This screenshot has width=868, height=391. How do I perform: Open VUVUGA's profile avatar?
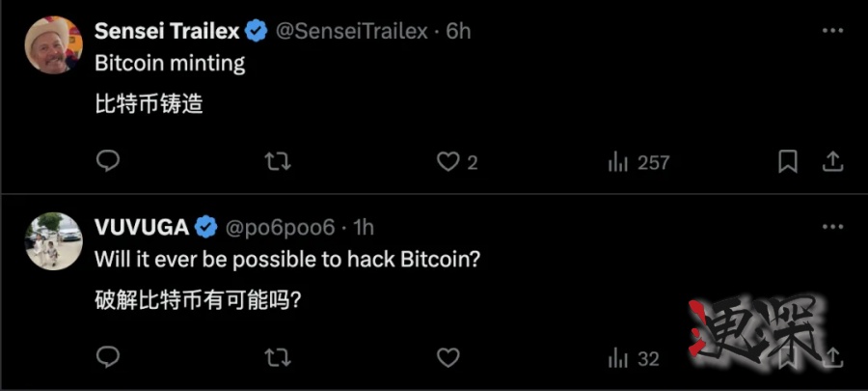[53, 241]
